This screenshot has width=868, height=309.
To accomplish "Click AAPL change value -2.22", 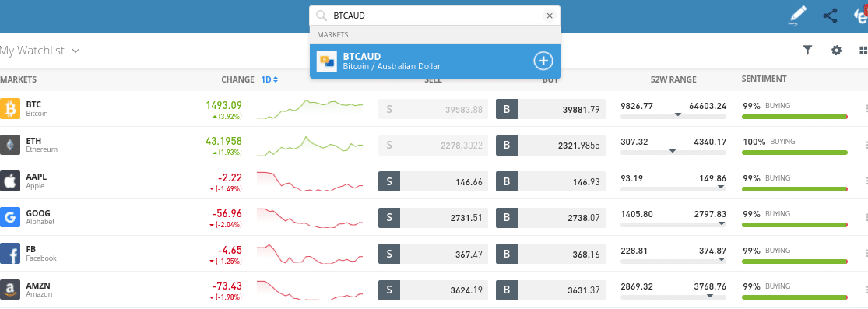I will click(230, 177).
